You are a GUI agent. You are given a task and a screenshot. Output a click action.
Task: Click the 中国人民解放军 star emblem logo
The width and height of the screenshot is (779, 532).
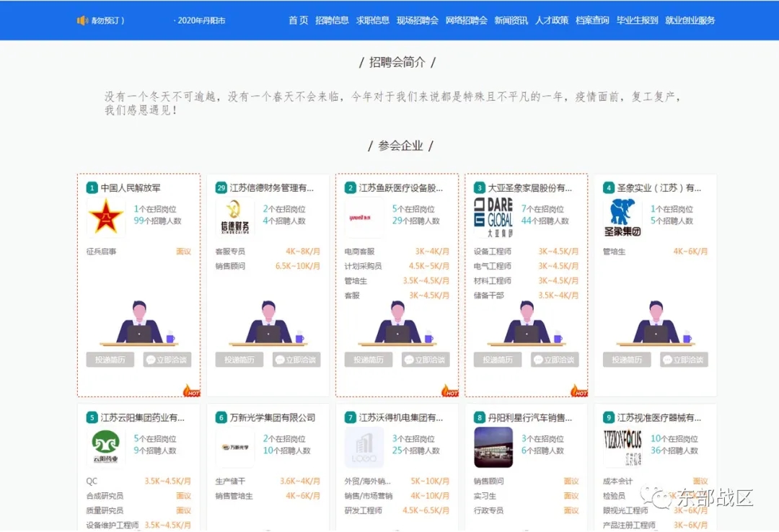point(106,218)
